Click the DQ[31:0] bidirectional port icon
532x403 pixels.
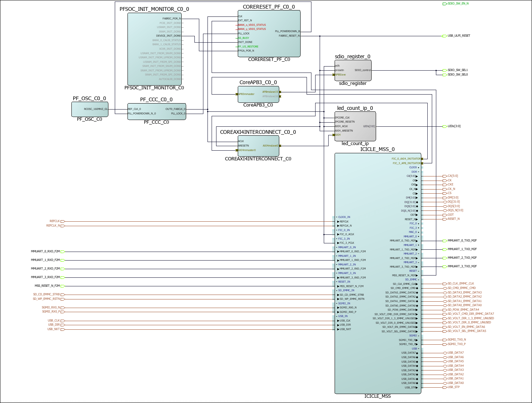click(x=445, y=202)
